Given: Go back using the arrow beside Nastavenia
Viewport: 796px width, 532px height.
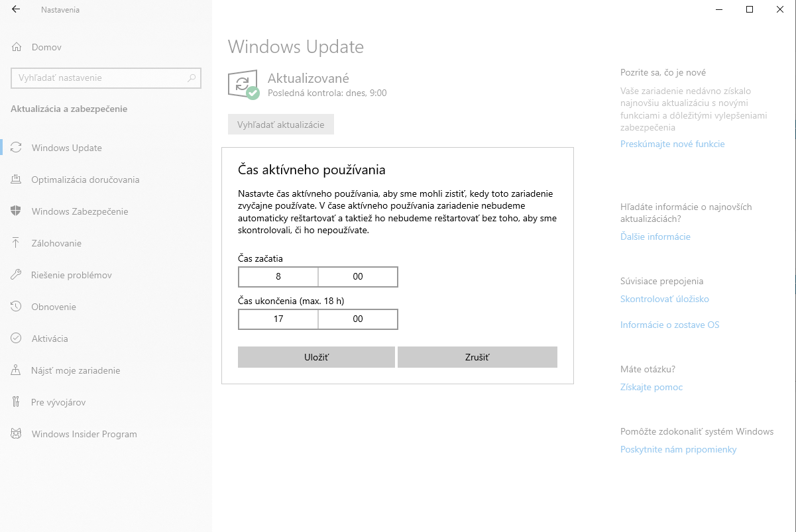Looking at the screenshot, I should pos(16,10).
